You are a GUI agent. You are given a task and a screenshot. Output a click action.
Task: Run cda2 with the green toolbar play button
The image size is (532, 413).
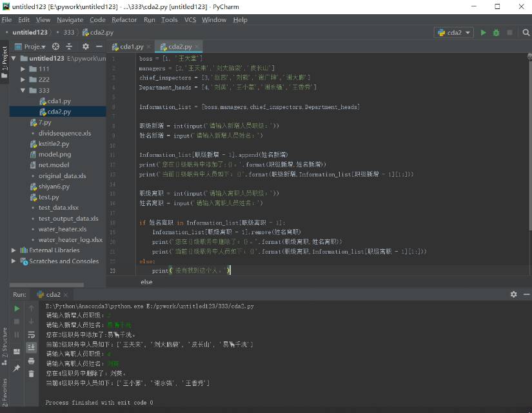tap(484, 32)
